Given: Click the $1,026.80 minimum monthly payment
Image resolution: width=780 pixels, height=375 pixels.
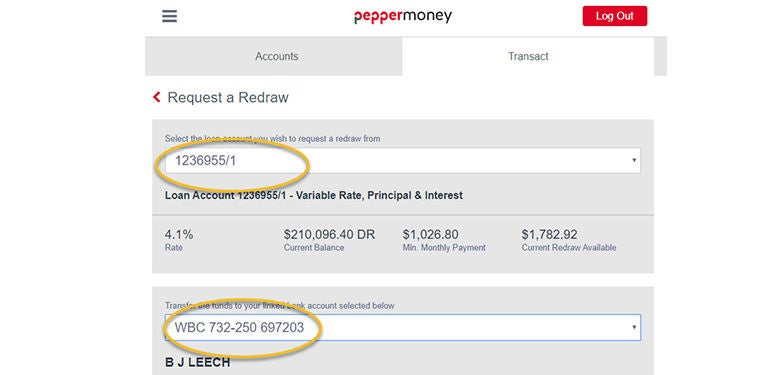Looking at the screenshot, I should (x=431, y=234).
